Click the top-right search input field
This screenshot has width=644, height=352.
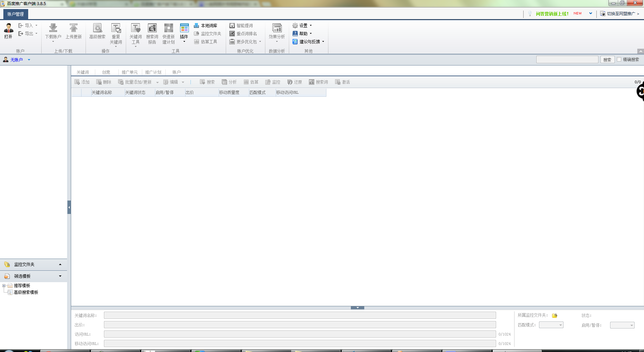567,59
